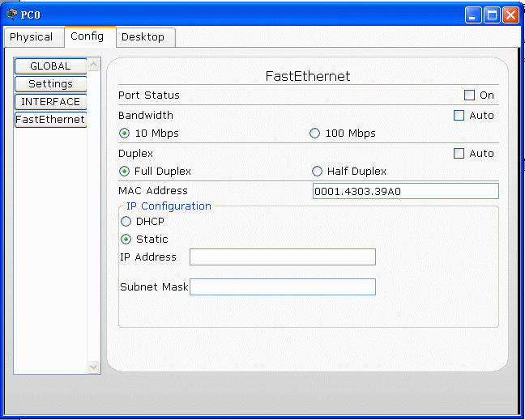Toggle the Duplex Auto checkbox
This screenshot has width=525, height=420.
(x=459, y=154)
